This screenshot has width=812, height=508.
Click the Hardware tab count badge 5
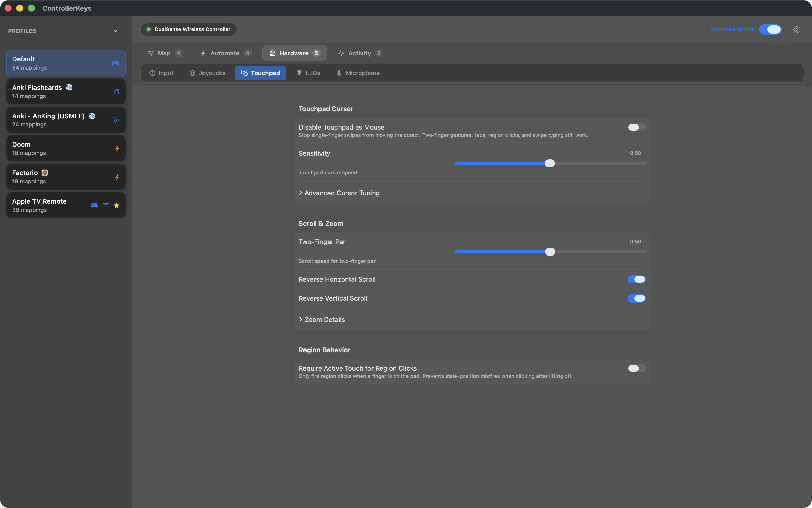coord(316,53)
